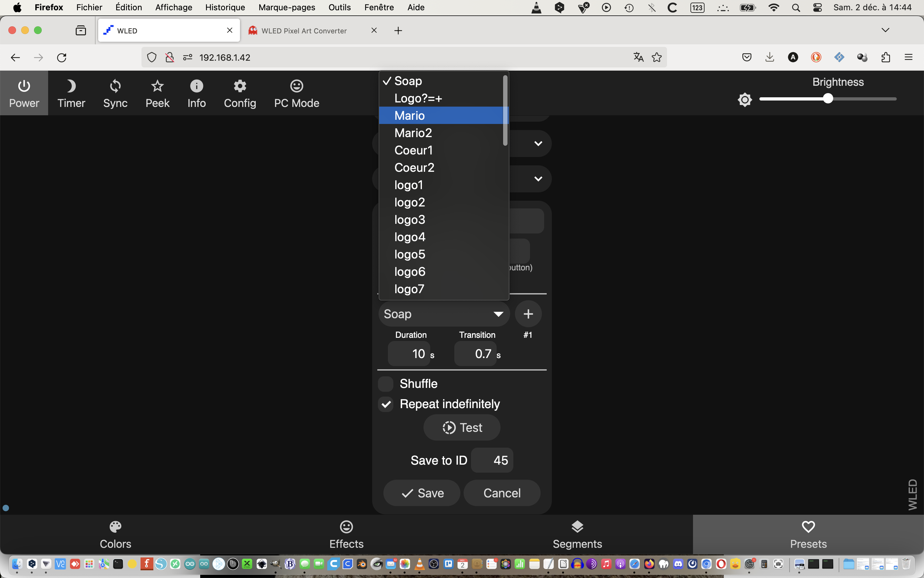924x578 pixels.
Task: Open the Outils menu
Action: coord(339,7)
